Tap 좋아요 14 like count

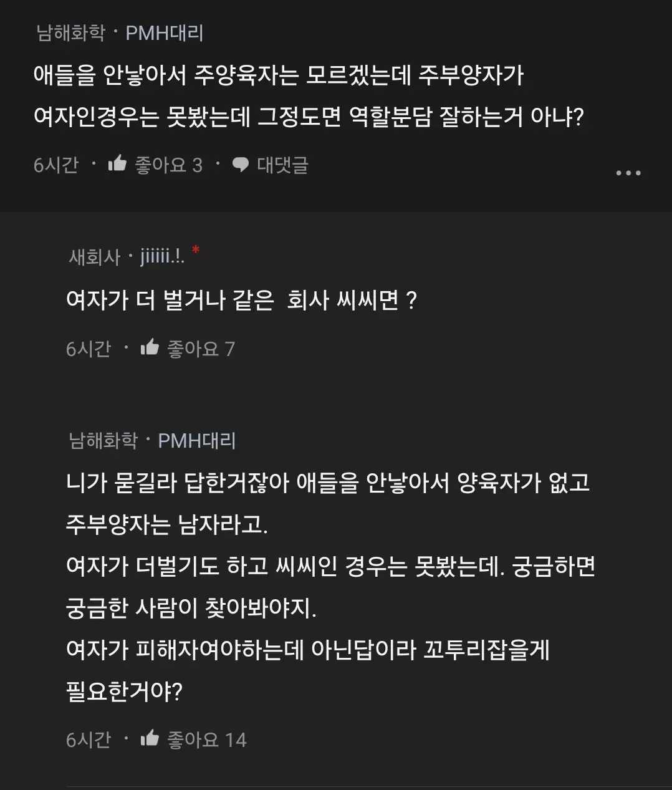point(207,739)
